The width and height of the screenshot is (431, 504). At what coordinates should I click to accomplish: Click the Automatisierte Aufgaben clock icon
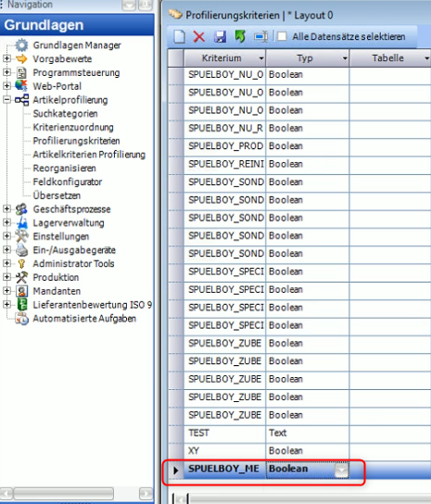click(x=21, y=319)
